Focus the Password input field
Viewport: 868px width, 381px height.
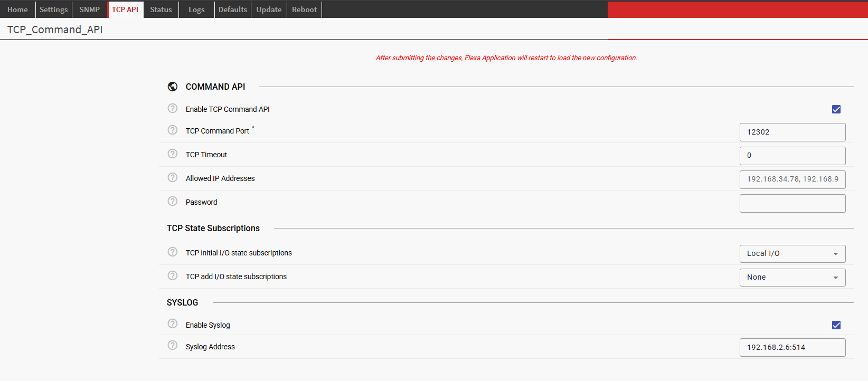(x=792, y=203)
